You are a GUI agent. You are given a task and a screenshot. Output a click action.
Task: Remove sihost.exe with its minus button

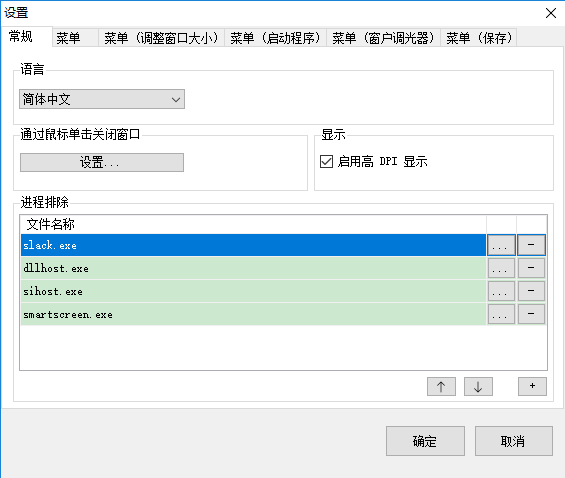click(x=531, y=291)
